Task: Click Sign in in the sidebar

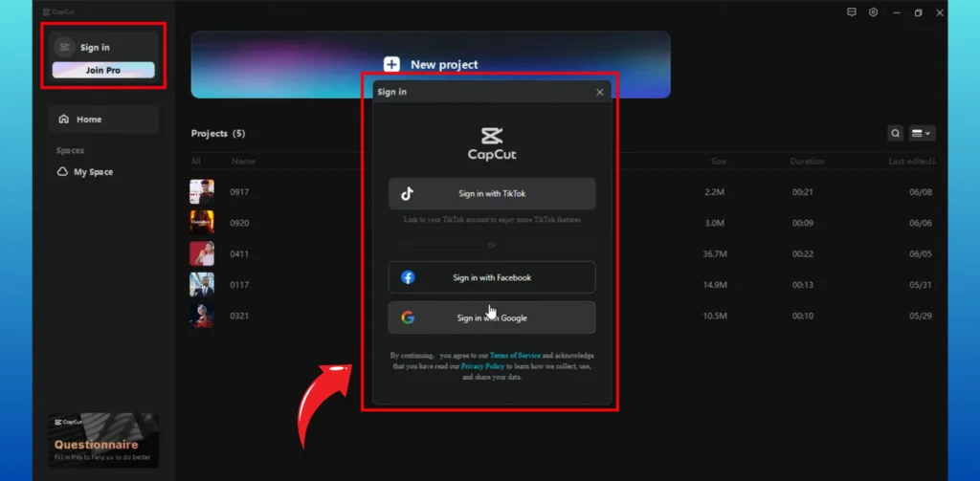Action: [x=95, y=48]
